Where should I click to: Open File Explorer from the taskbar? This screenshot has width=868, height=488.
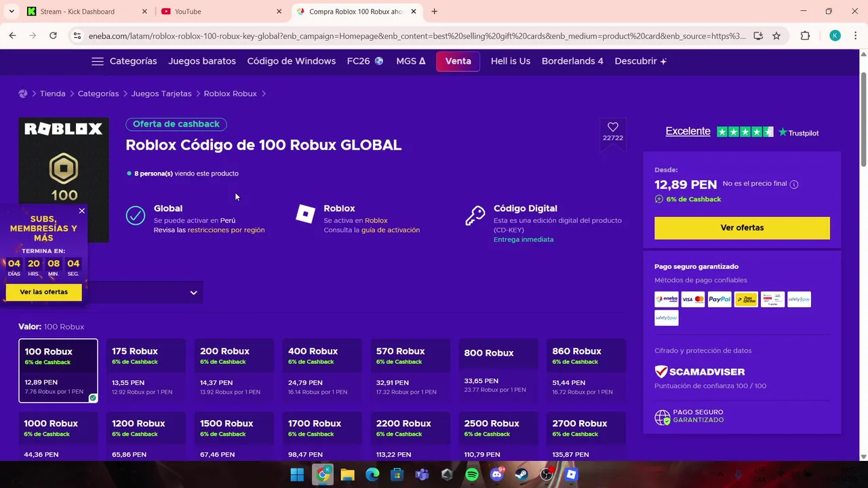pos(347,475)
